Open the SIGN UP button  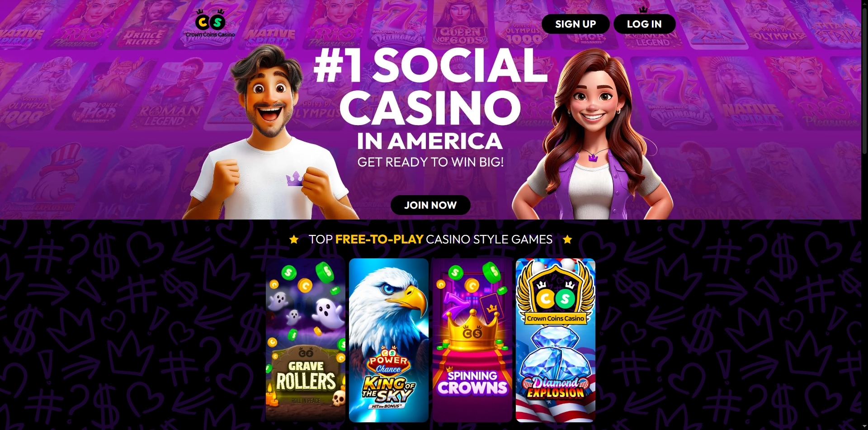click(576, 24)
